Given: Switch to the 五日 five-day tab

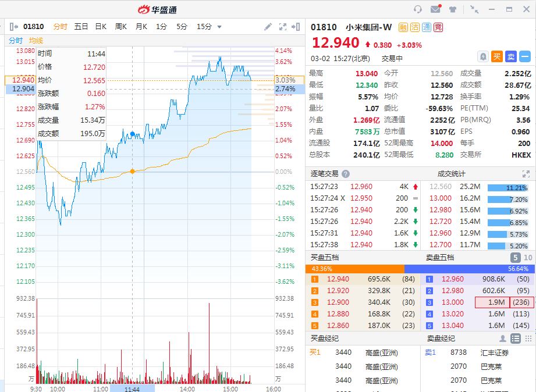Looking at the screenshot, I should pos(81,27).
